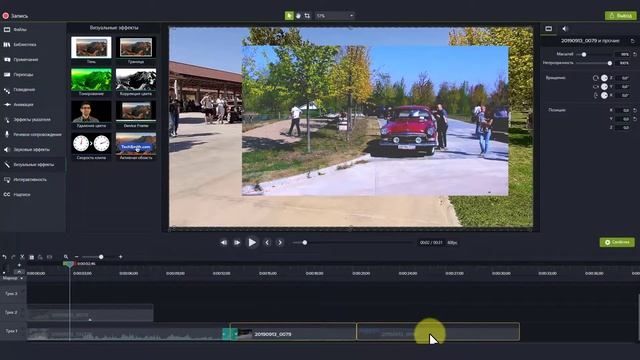
Task: Click the Z rotation dial
Action: pyautogui.click(x=604, y=78)
